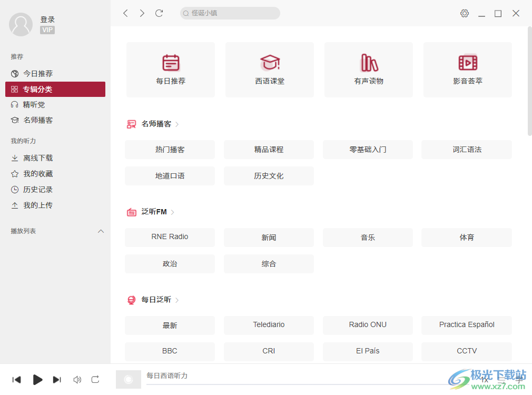532x395 pixels.
Task: Expand the 每日泛听 section heading arrow
Action: [x=177, y=300]
